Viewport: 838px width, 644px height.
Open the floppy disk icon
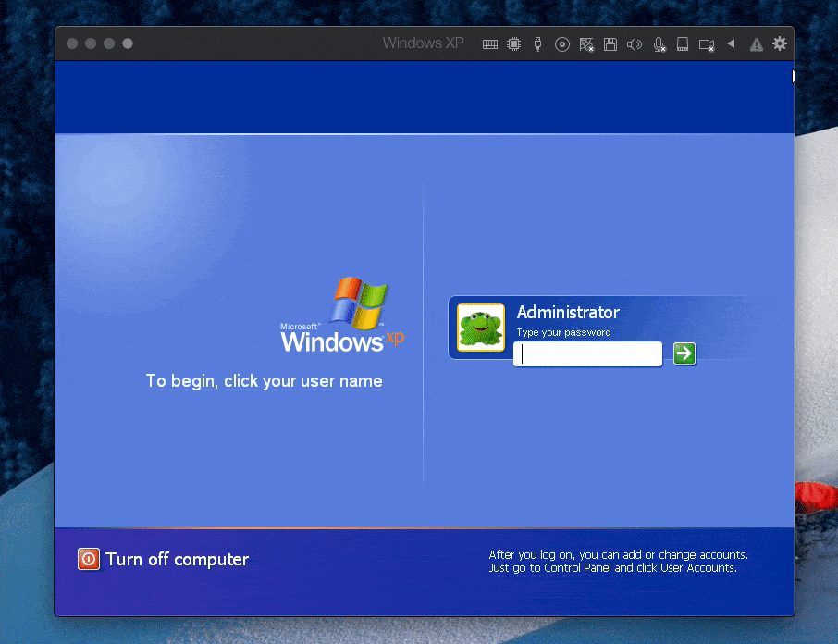[x=610, y=44]
